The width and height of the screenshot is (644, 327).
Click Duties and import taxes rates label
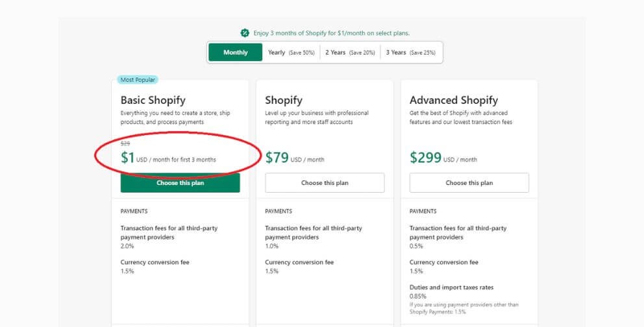tap(451, 287)
